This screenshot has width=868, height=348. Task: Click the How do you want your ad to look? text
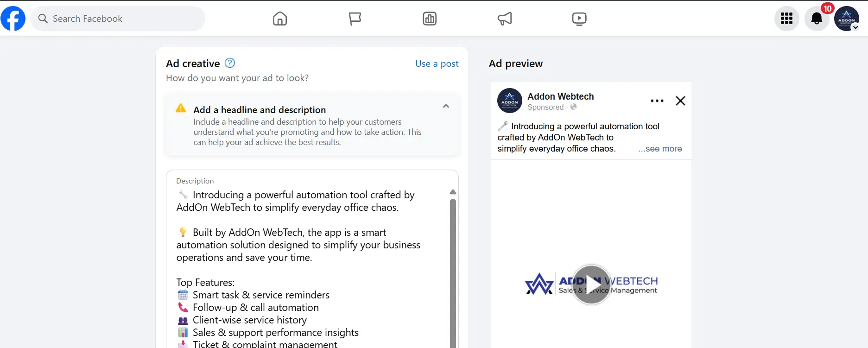coord(237,78)
